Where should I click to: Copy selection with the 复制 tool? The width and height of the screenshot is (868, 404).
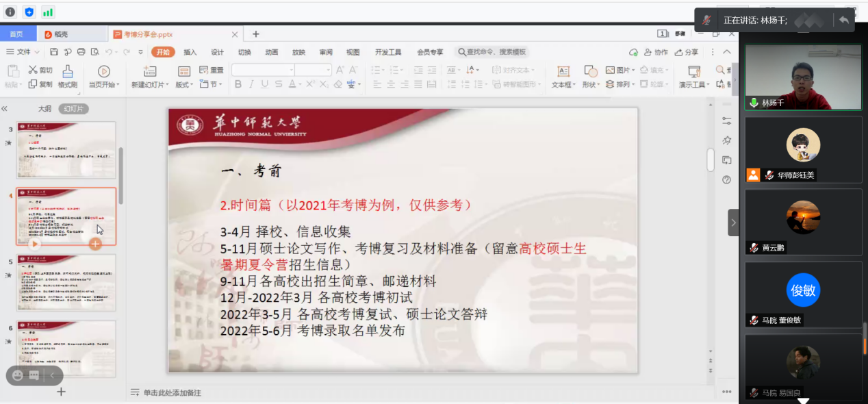coord(40,84)
